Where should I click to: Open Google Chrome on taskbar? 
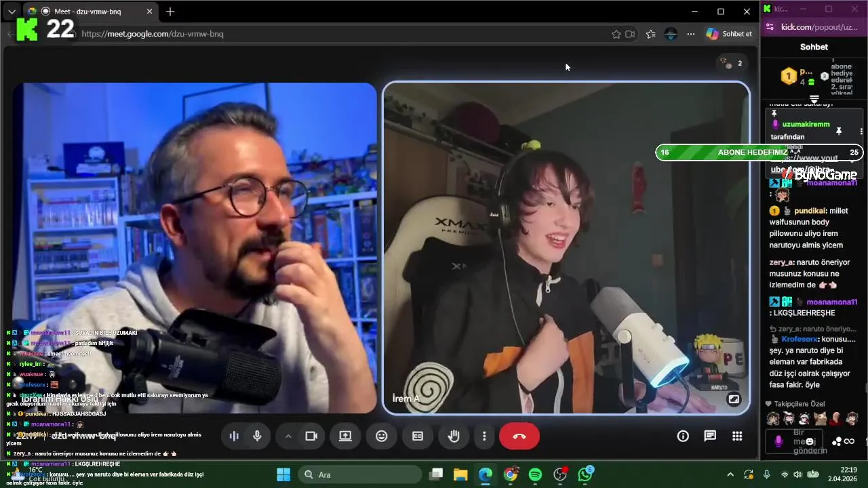511,474
